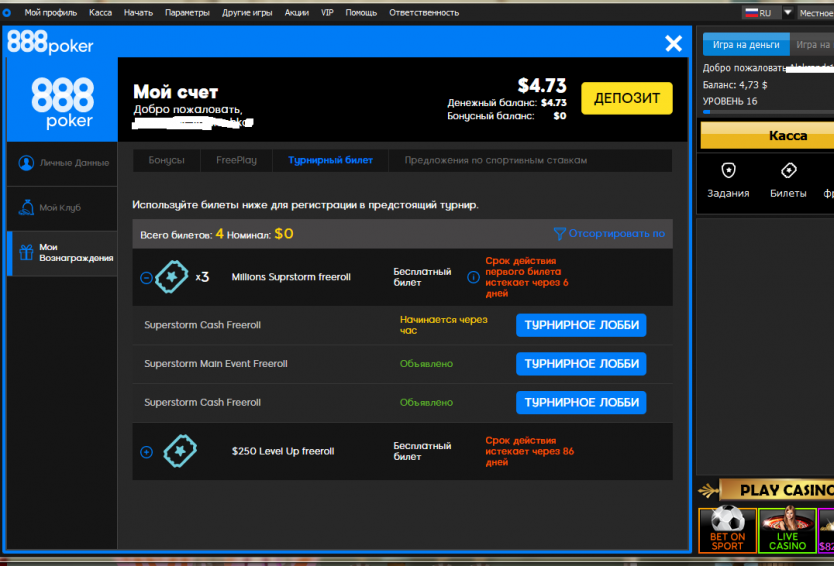Open the Live Casino thumbnail

click(x=787, y=530)
